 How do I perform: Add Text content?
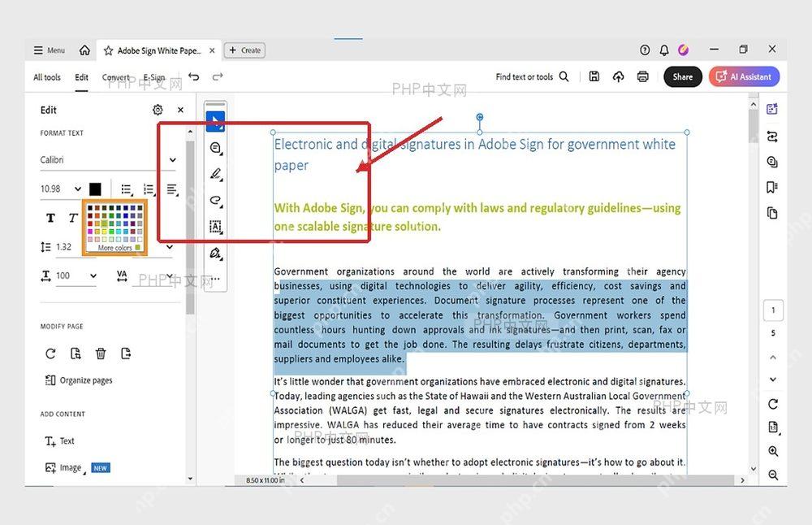pos(59,441)
